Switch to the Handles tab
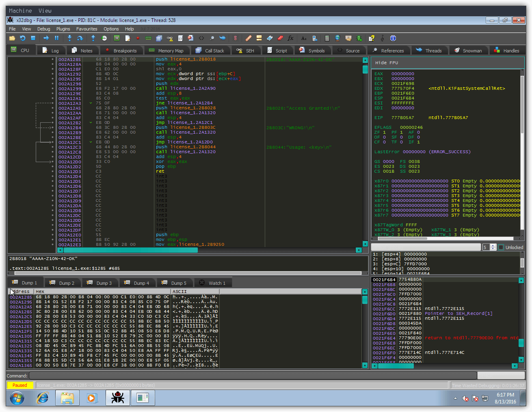 [x=507, y=50]
